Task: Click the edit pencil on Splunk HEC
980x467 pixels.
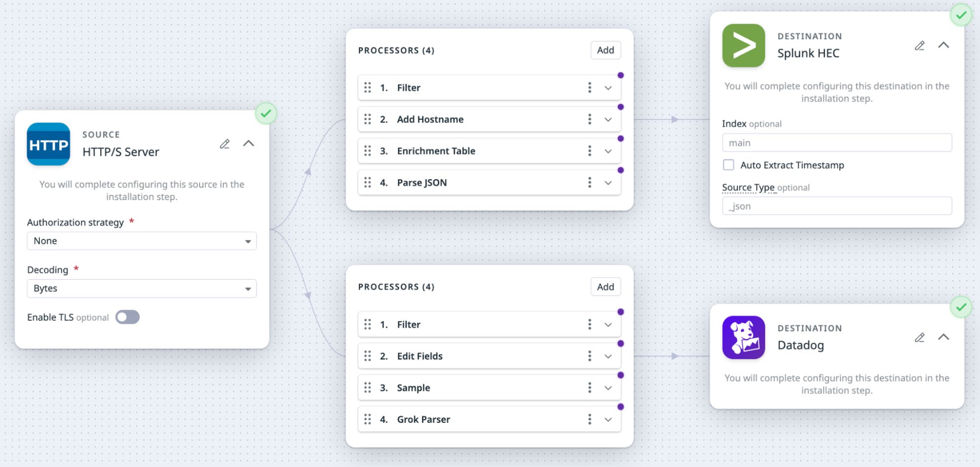Action: pos(920,46)
